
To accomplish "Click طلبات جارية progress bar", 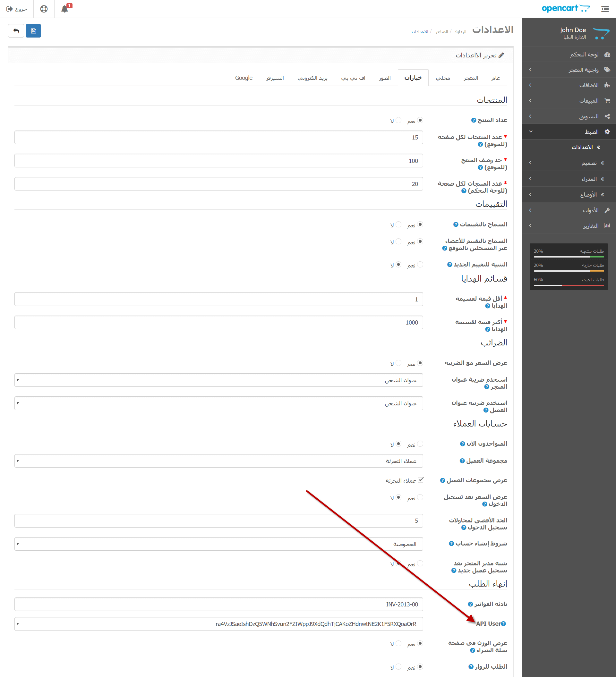I will click(x=569, y=271).
